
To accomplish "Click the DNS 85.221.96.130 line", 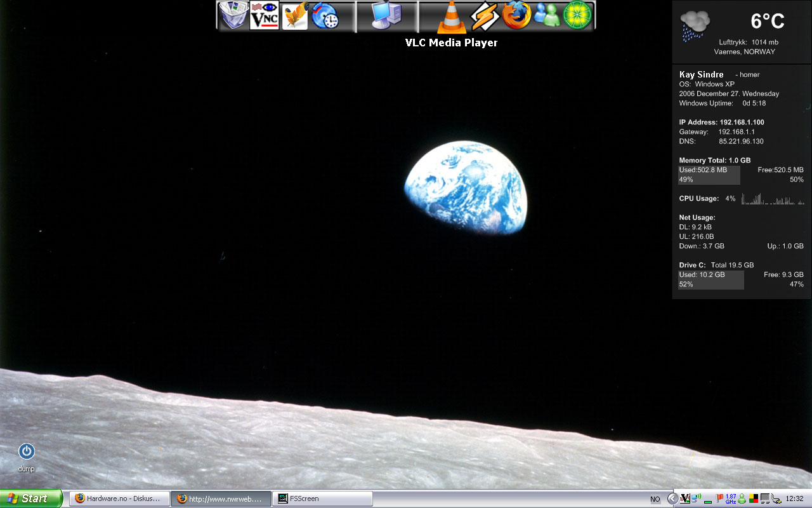I will (721, 141).
